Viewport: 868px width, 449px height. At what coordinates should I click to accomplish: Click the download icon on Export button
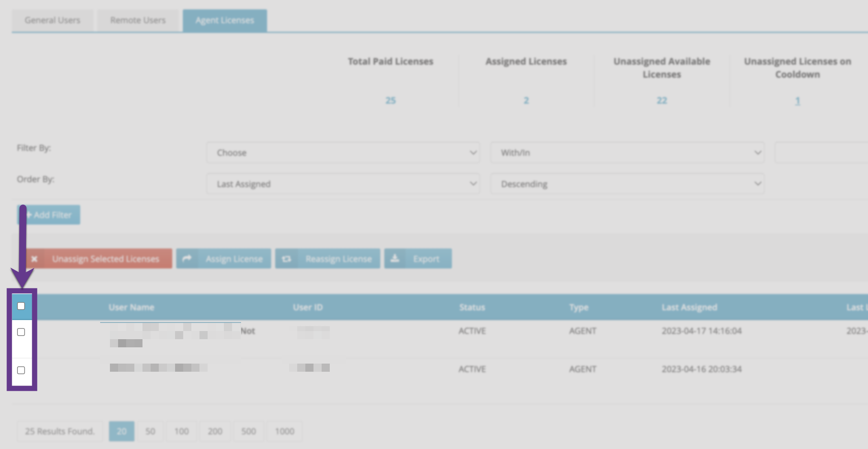(x=395, y=259)
